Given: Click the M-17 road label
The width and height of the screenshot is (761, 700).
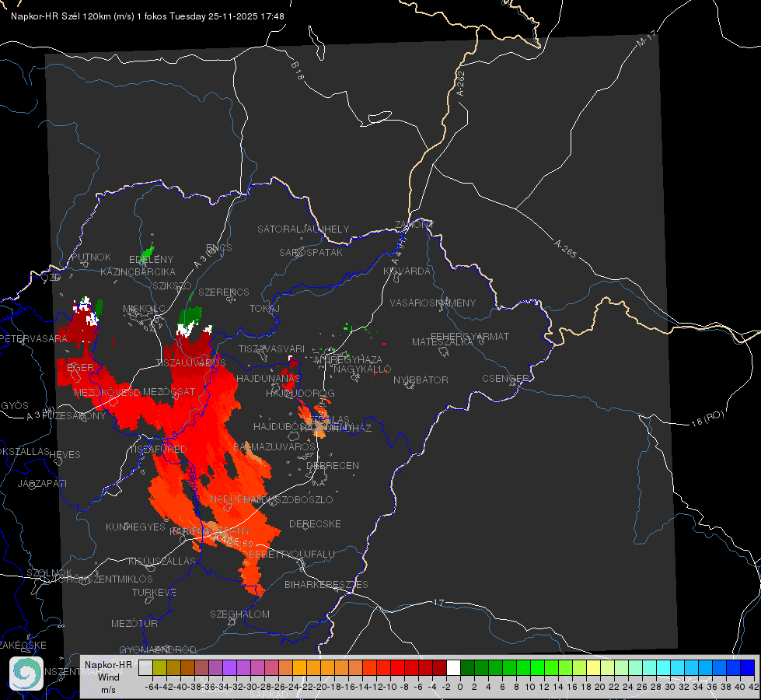Looking at the screenshot, I should [646, 39].
